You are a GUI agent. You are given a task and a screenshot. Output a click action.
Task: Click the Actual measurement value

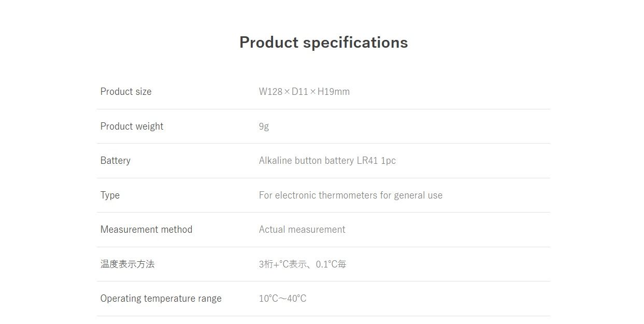pos(302,230)
